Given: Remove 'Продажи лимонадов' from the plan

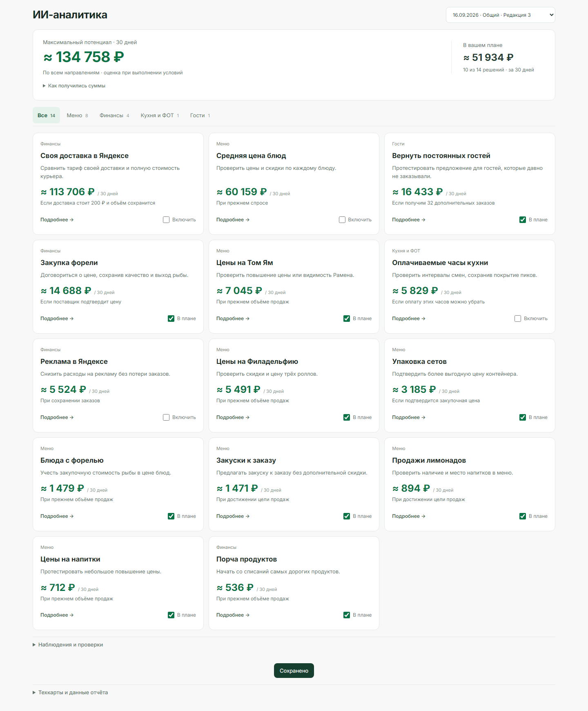Looking at the screenshot, I should (523, 516).
